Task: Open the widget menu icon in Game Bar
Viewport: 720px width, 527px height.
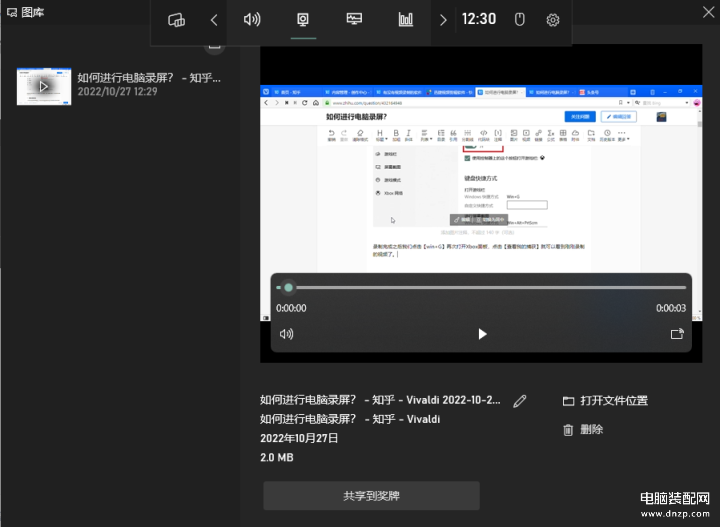Action: pos(176,20)
